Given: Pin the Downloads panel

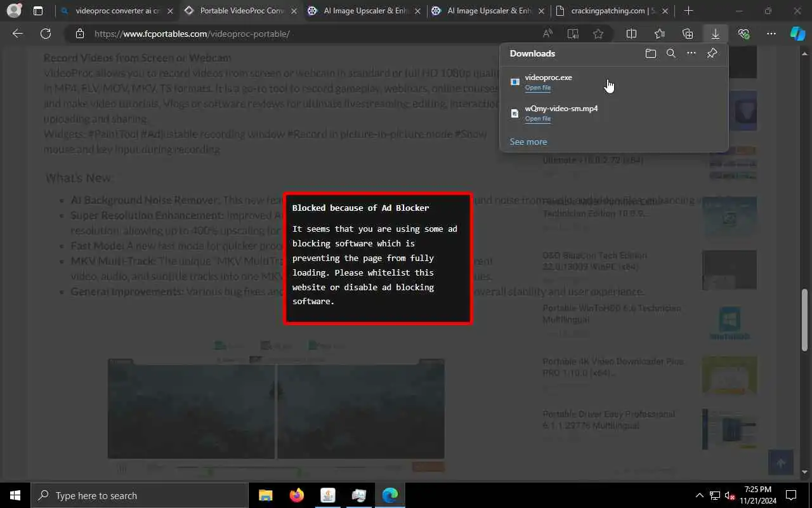Looking at the screenshot, I should pyautogui.click(x=712, y=53).
